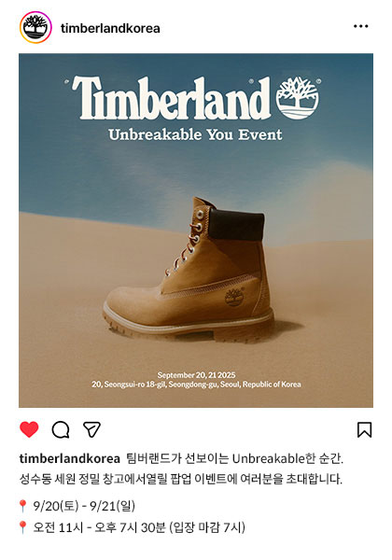Click the pin emoji next to 오전 11시

point(22,527)
